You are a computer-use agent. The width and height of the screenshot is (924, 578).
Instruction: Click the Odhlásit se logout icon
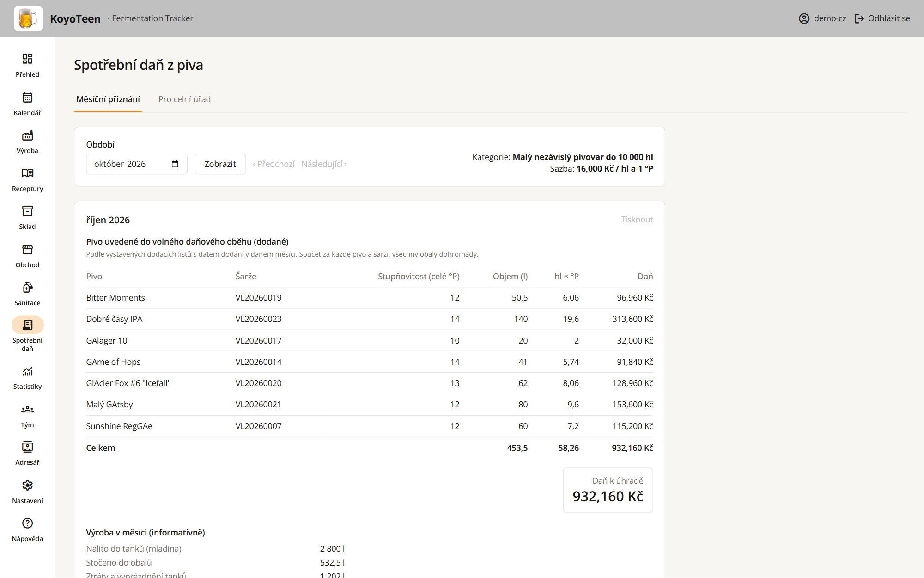tap(859, 18)
